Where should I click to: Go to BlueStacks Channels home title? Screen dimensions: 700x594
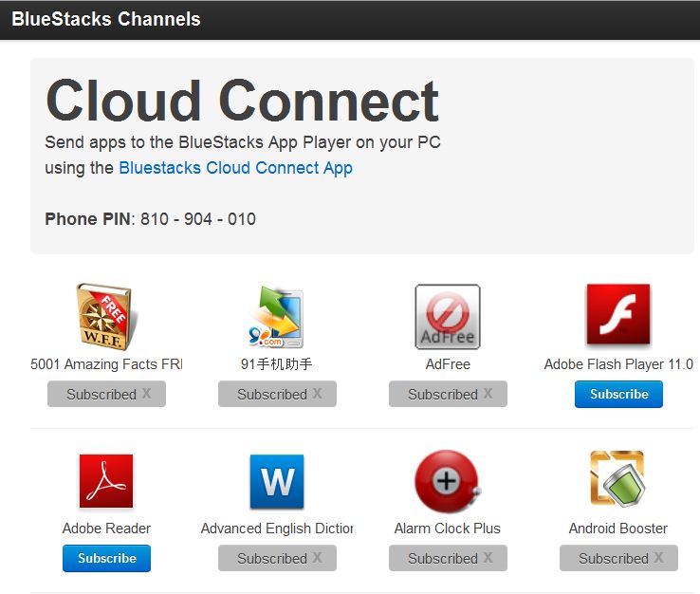coord(106,19)
